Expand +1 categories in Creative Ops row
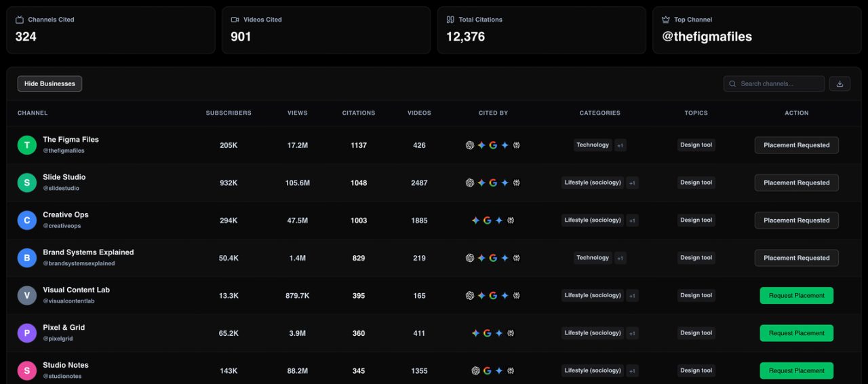The image size is (868, 384). [632, 220]
